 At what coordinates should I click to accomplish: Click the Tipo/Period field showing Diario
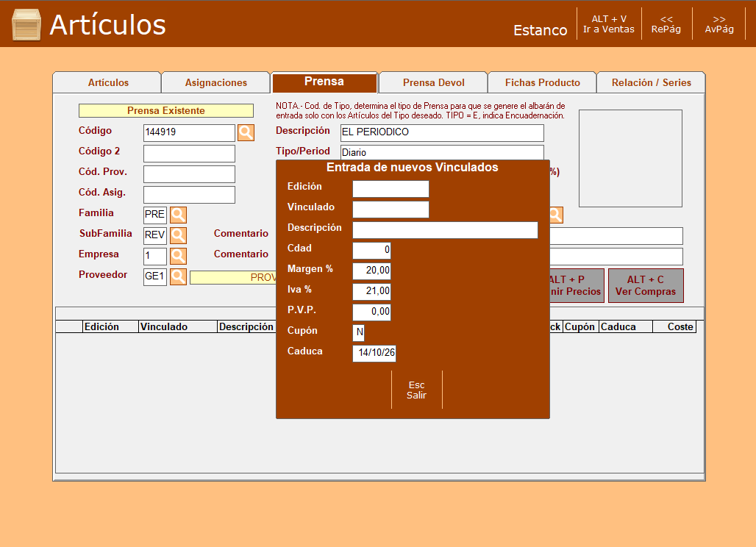[442, 152]
